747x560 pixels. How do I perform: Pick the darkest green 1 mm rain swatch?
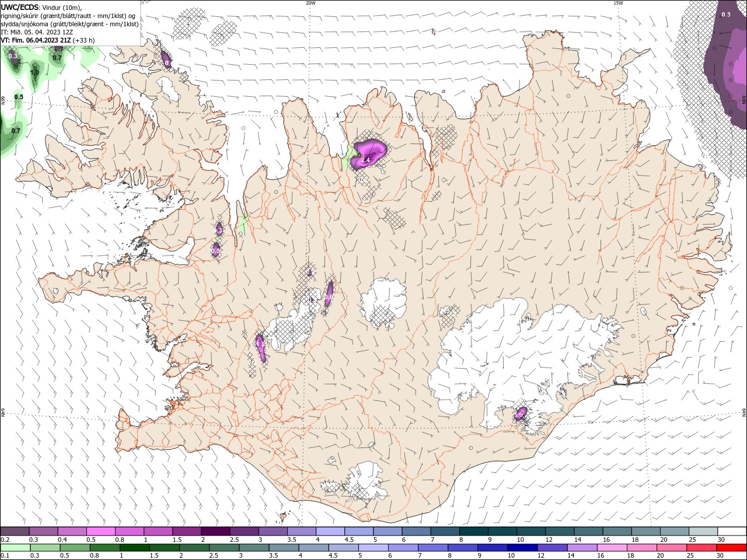point(134,548)
